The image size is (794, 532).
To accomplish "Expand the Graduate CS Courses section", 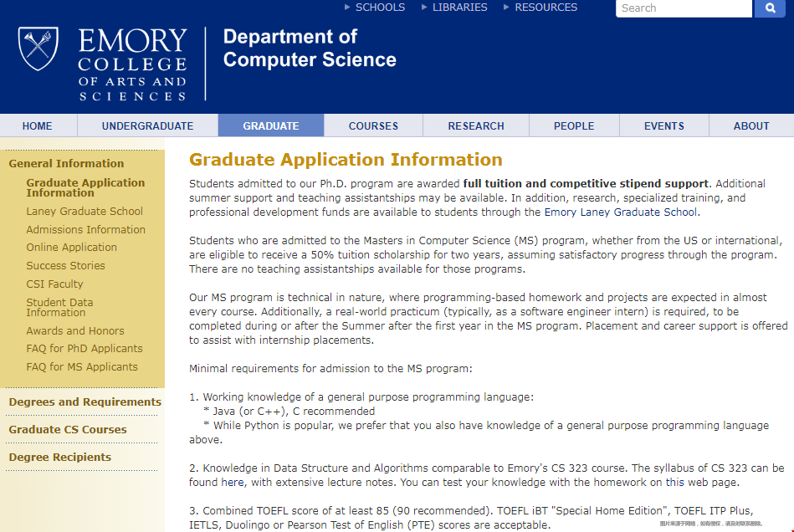I will tap(68, 429).
